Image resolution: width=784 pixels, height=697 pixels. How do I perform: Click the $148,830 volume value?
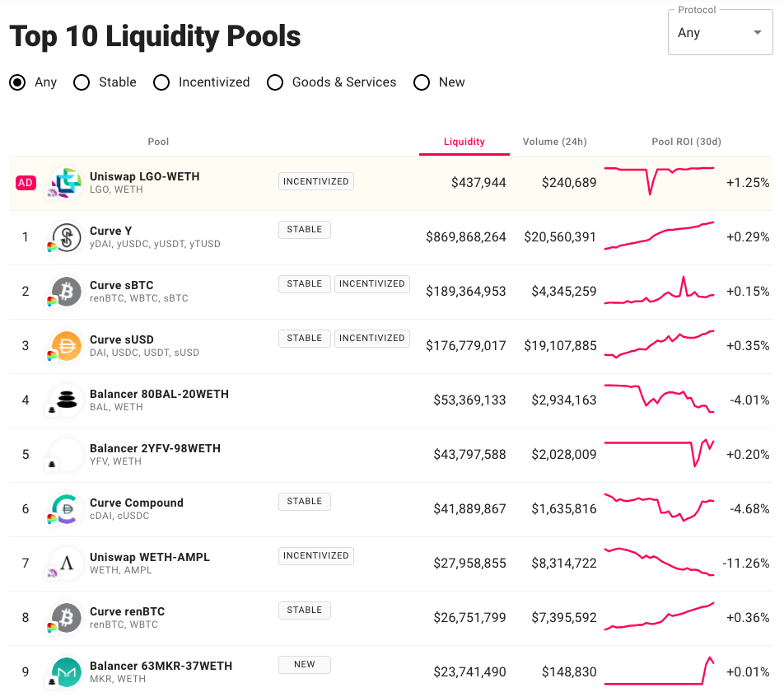click(x=569, y=672)
